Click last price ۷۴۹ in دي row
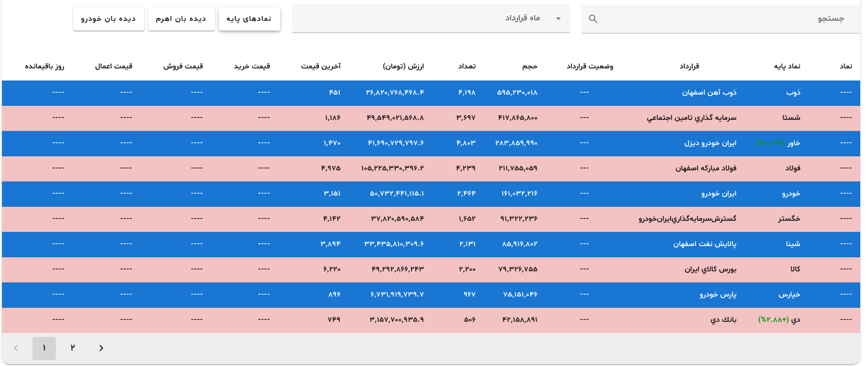 pos(334,320)
